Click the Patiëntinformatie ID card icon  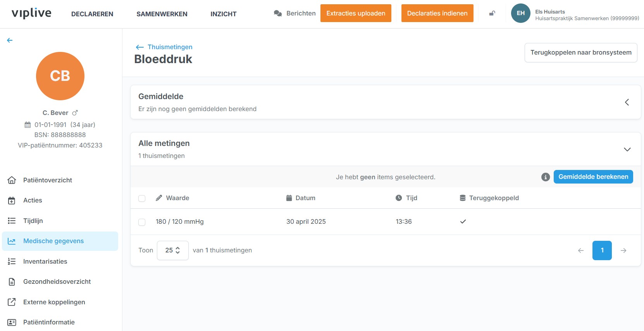(12, 322)
